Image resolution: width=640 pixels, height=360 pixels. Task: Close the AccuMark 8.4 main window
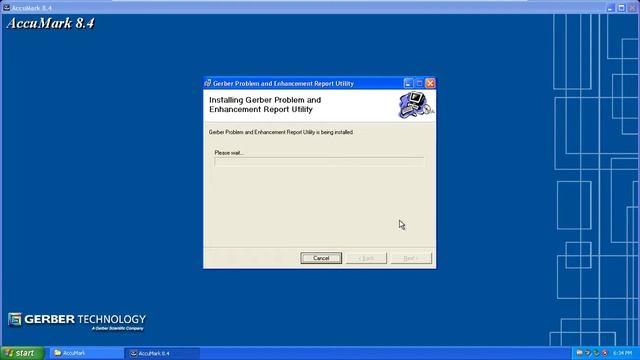tap(632, 8)
